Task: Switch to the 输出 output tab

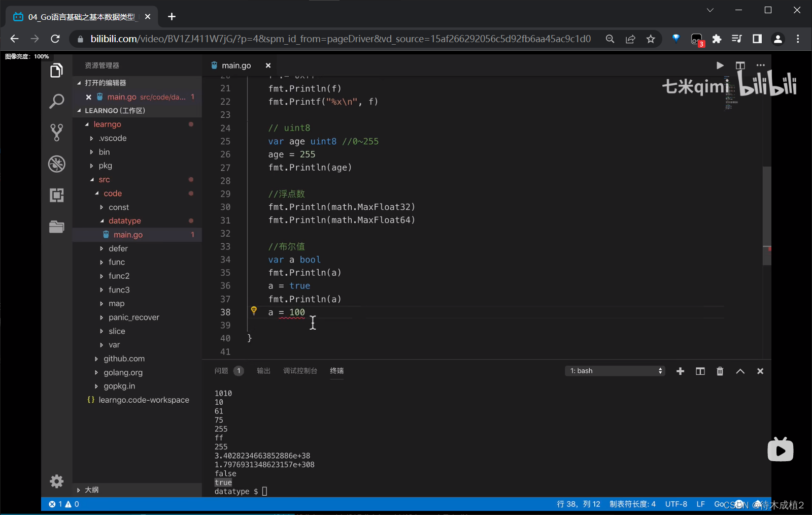Action: [263, 371]
